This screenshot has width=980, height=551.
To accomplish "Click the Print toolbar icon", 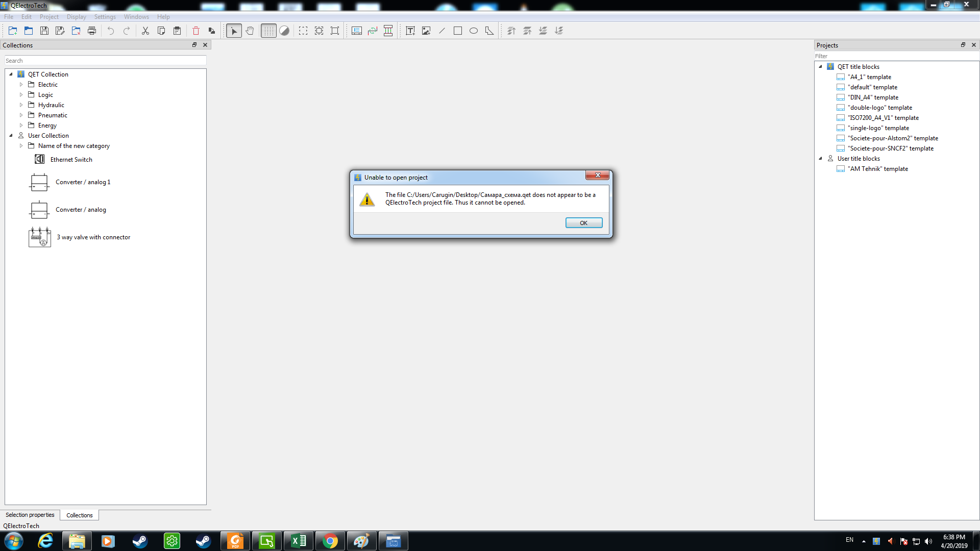I will [92, 31].
